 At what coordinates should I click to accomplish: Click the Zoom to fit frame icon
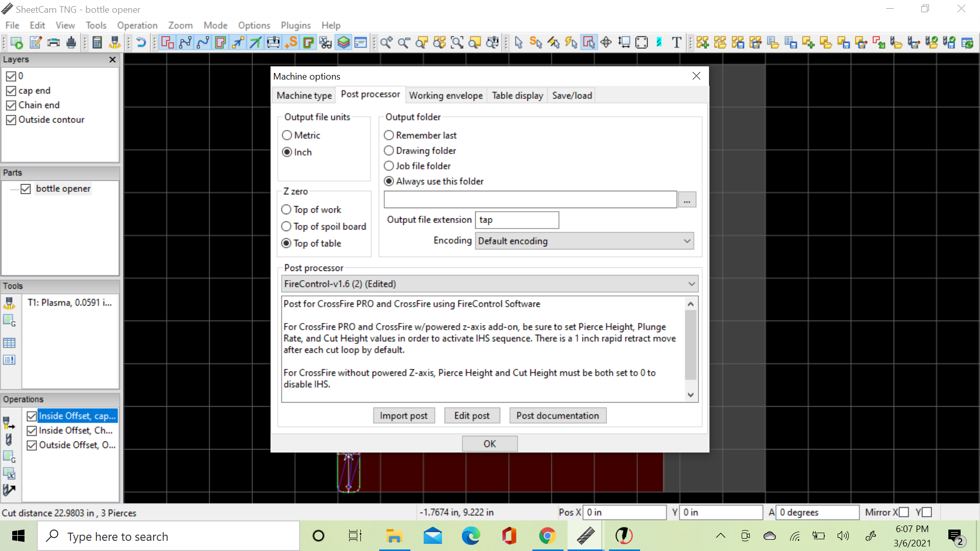click(x=457, y=42)
